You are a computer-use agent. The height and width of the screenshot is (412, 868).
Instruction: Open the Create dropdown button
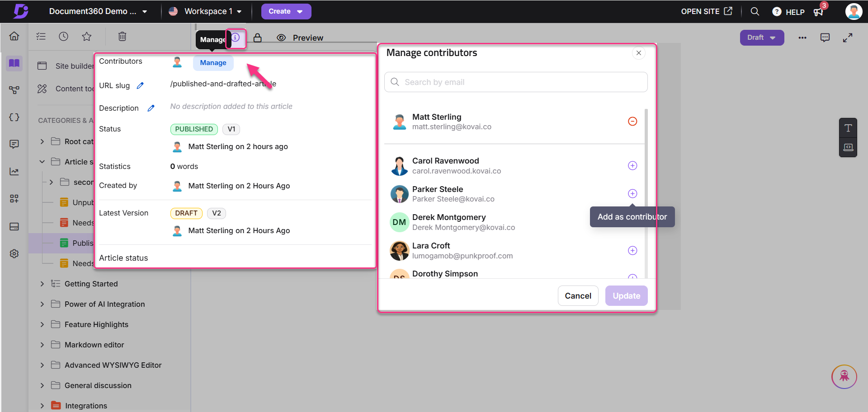(286, 11)
